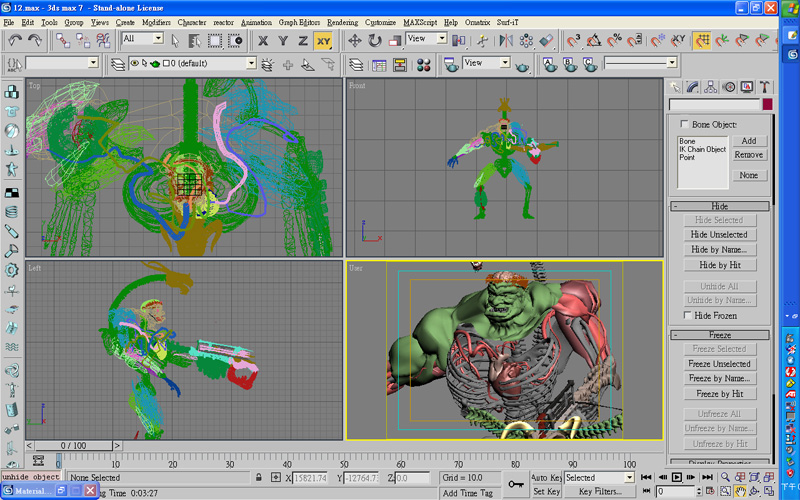Toggle the Bone Object checkbox
800x500 pixels.
[684, 124]
